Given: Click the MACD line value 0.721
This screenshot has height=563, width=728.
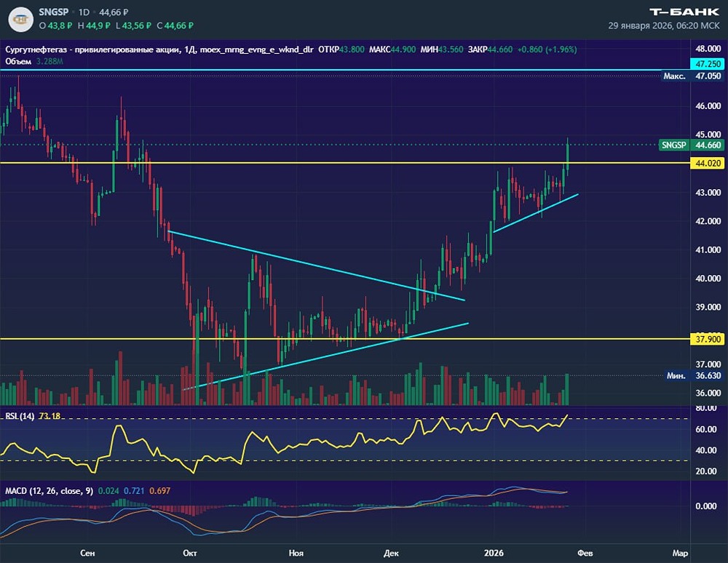Looking at the screenshot, I should tap(134, 491).
